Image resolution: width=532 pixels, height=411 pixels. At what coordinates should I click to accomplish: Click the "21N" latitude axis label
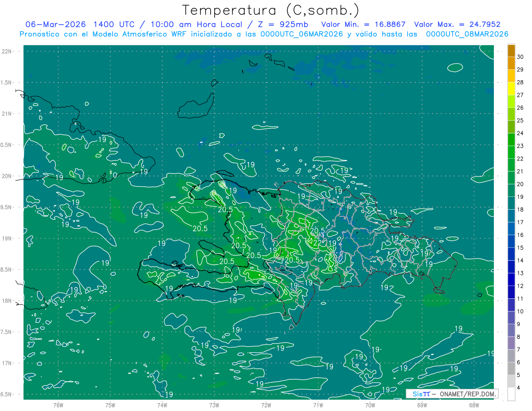pyautogui.click(x=8, y=114)
